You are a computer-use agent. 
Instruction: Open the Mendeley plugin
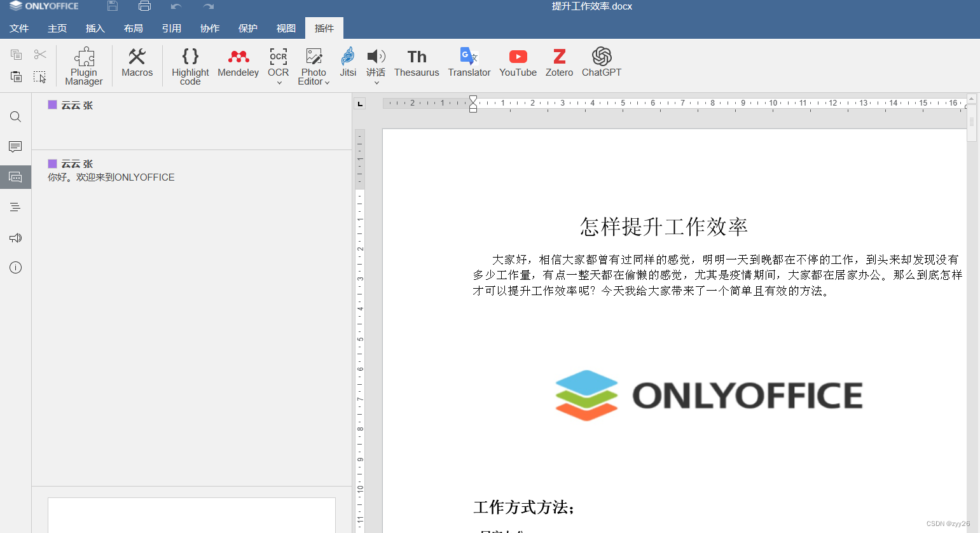[x=238, y=62]
